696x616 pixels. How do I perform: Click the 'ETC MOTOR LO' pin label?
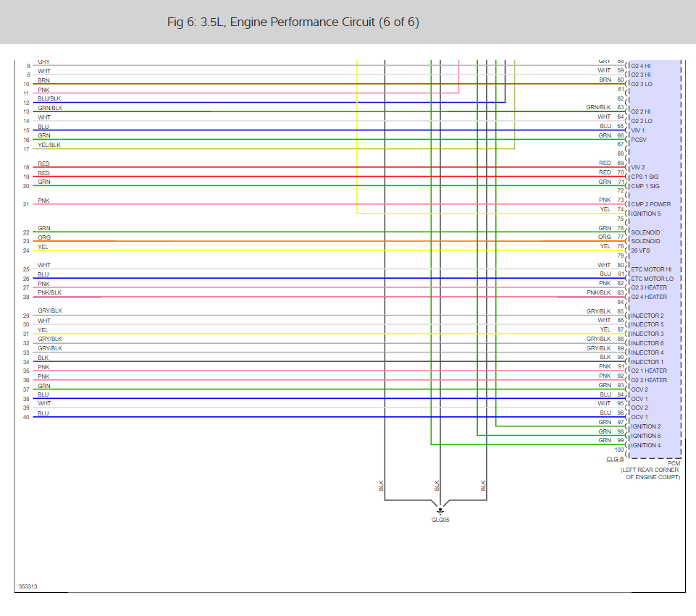point(652,279)
